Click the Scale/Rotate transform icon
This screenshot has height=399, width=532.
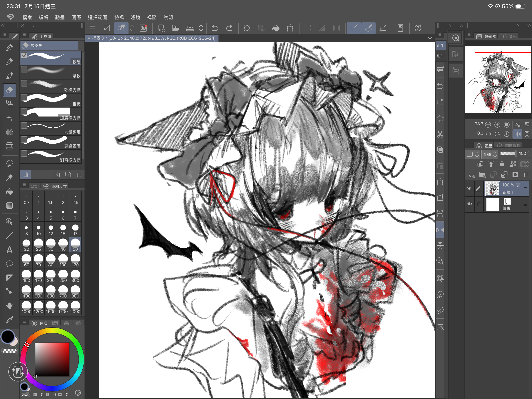[290, 28]
